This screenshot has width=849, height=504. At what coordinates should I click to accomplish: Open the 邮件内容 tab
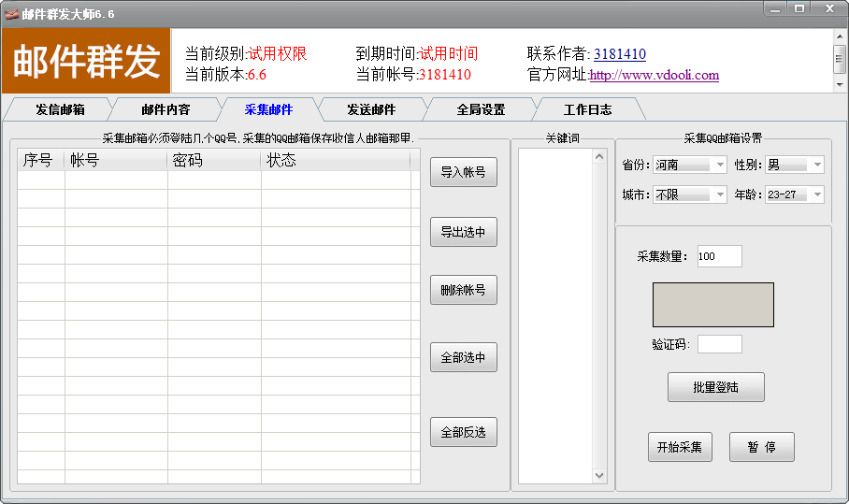tap(165, 109)
